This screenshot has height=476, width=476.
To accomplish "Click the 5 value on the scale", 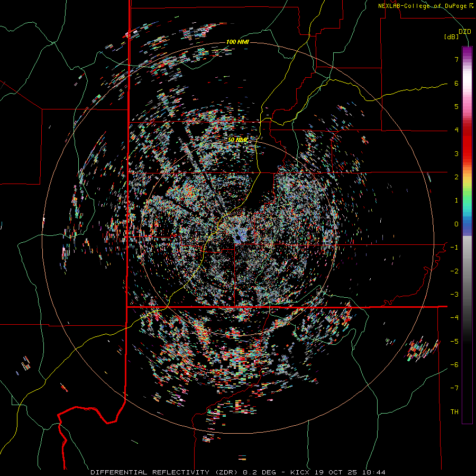I will point(456,106).
